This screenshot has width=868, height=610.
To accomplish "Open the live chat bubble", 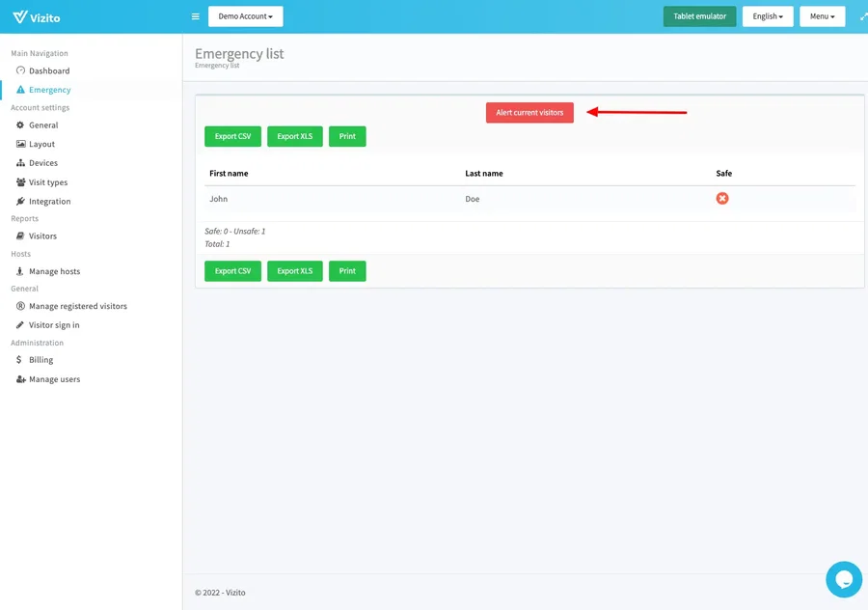I will pyautogui.click(x=843, y=579).
